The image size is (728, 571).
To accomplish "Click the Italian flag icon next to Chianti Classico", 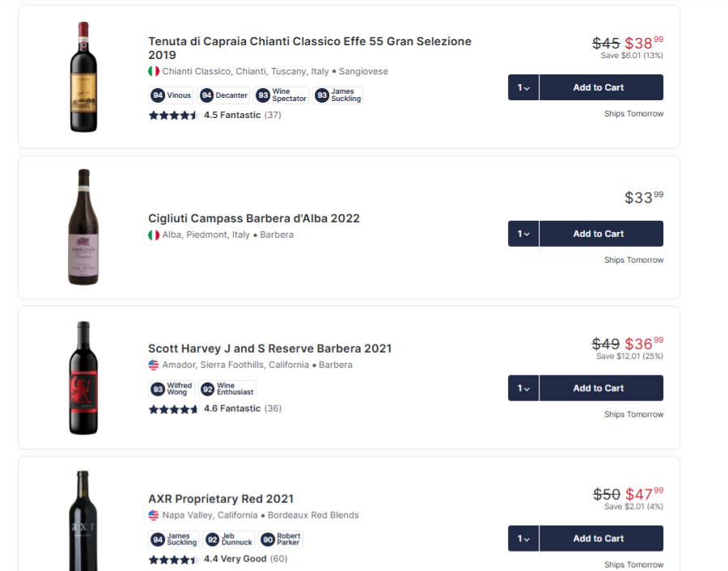I will [x=153, y=71].
